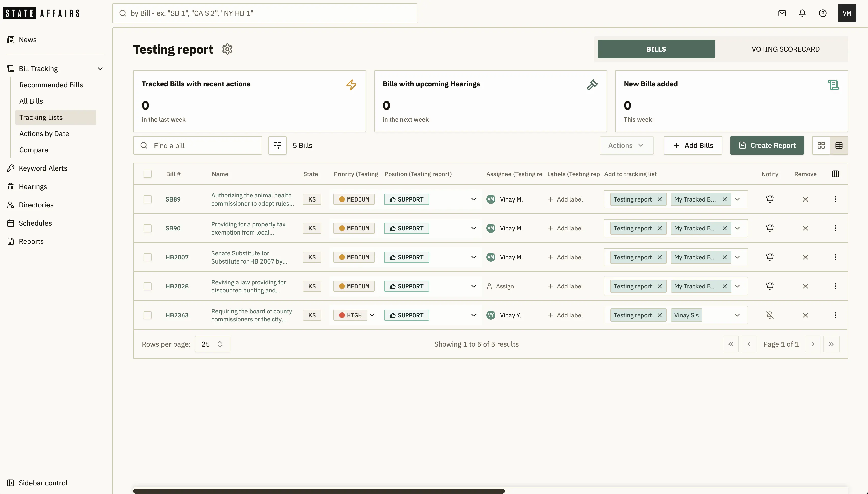The image size is (868, 494).
Task: Switch to card grid view
Action: (821, 146)
